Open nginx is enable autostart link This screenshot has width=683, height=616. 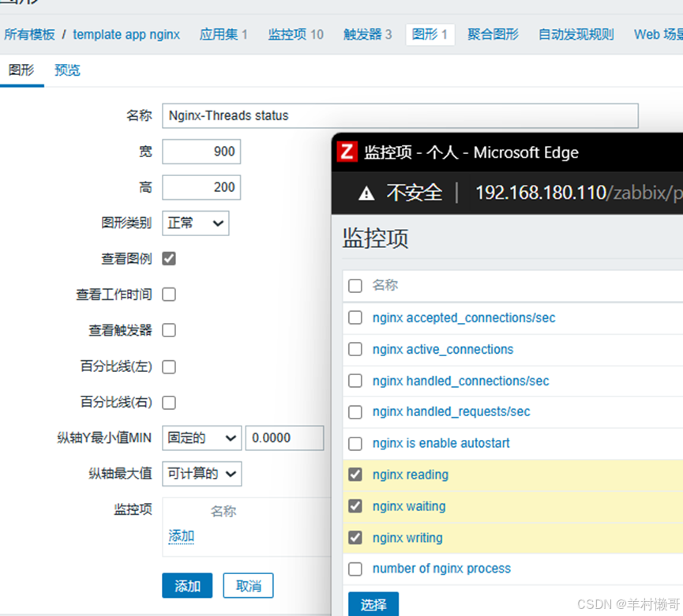[441, 444]
